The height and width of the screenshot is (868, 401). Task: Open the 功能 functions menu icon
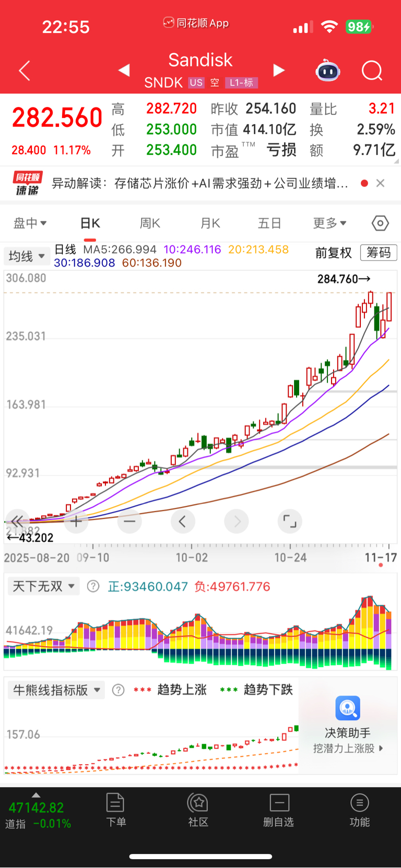tap(359, 803)
